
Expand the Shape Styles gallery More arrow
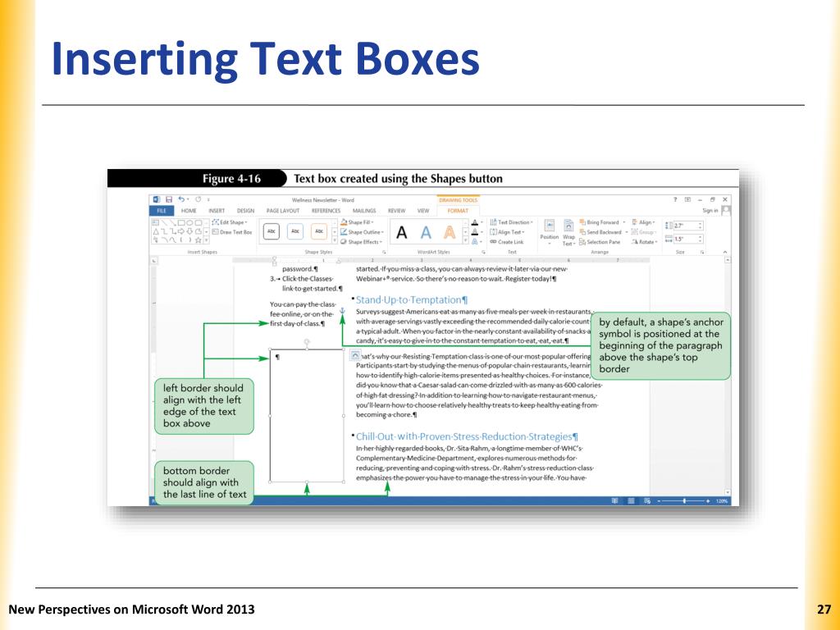(335, 240)
